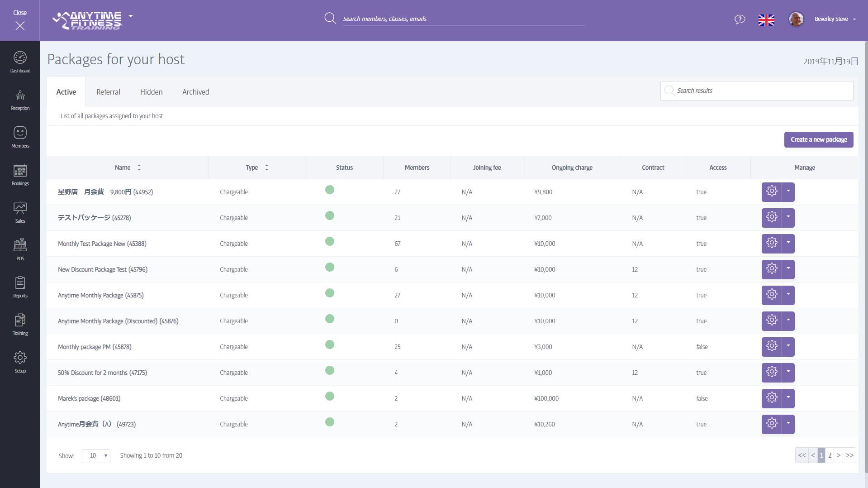Click gear for Marek's package (48601)
The image size is (868, 488).
(x=772, y=398)
